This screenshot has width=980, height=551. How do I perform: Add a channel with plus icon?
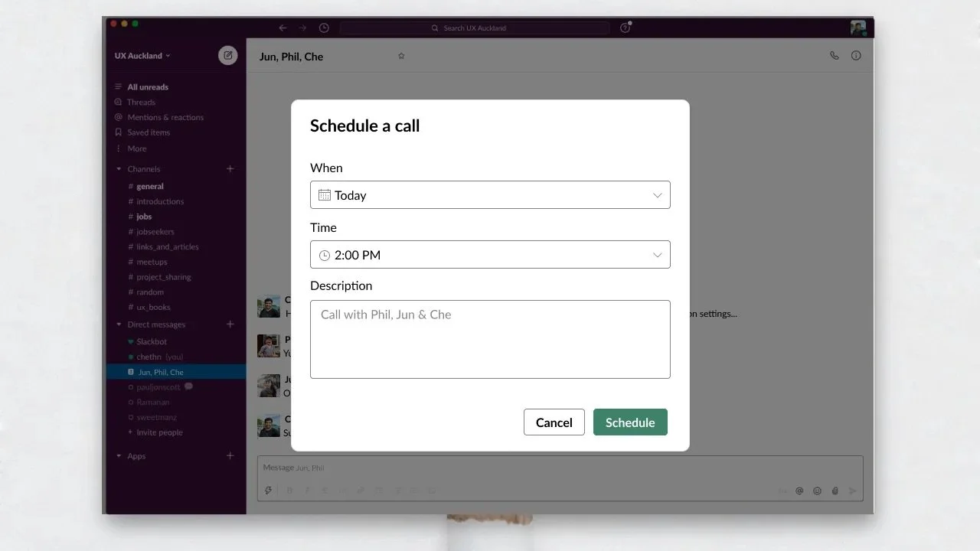click(230, 169)
